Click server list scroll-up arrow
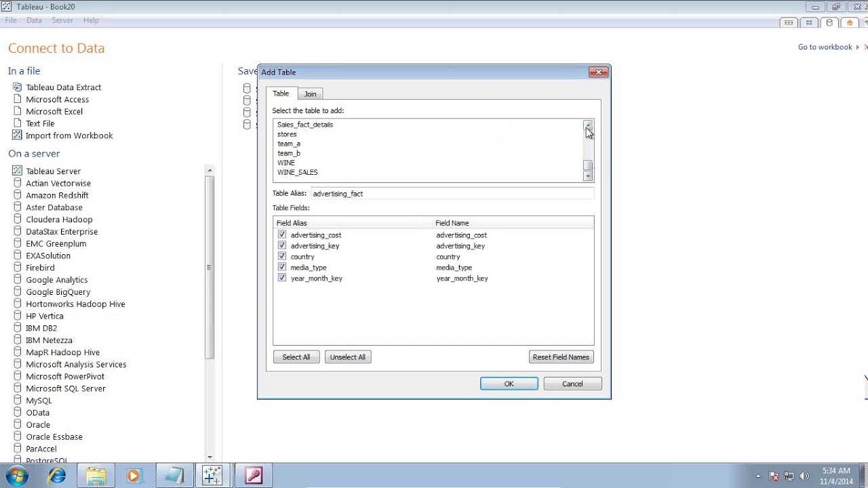The width and height of the screenshot is (868, 488). pyautogui.click(x=210, y=170)
